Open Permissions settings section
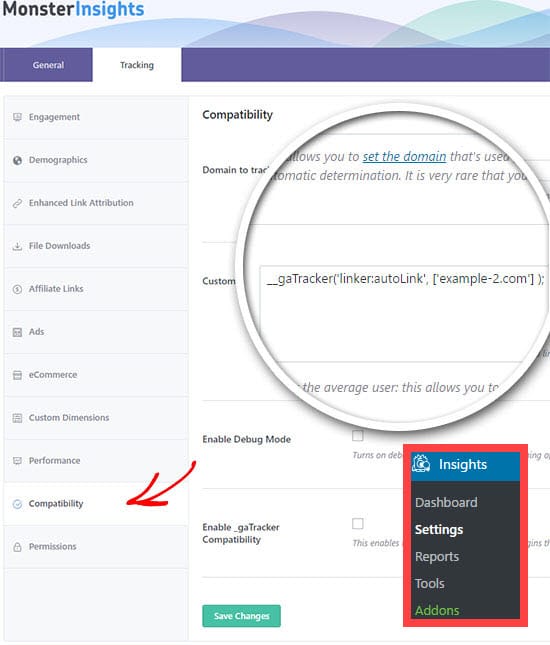Image resolution: width=550 pixels, height=645 pixels. [96, 547]
